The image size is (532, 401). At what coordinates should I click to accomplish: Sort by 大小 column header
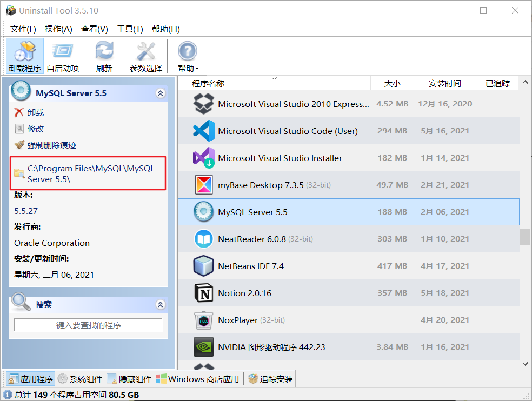pos(392,83)
